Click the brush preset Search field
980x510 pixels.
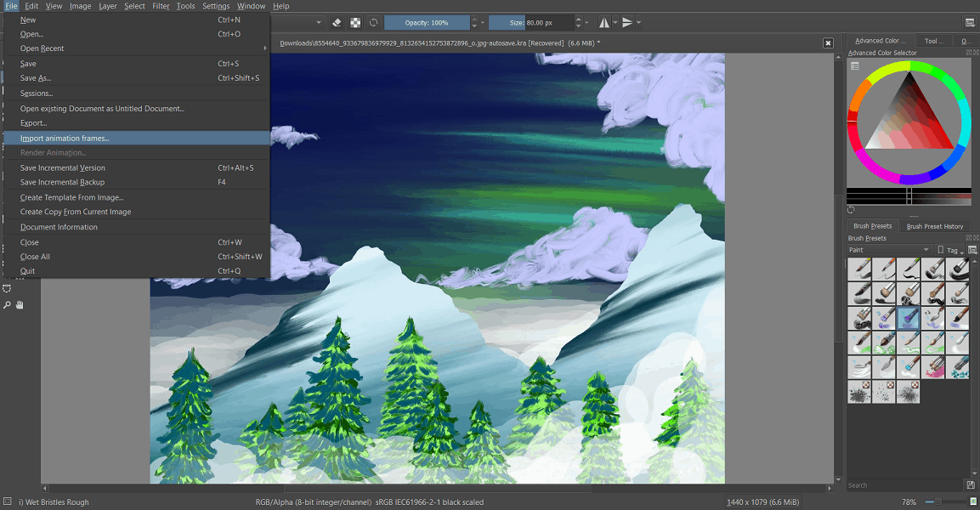pos(905,485)
